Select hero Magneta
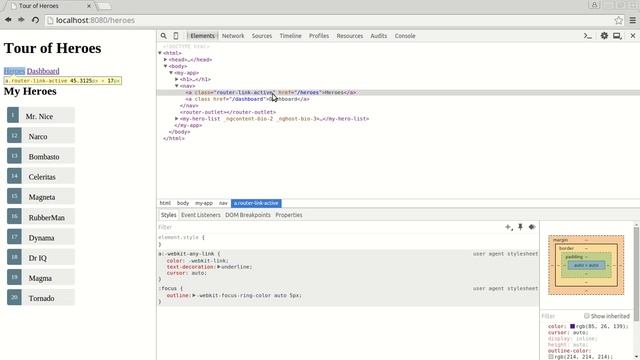640x360 pixels. point(41,196)
